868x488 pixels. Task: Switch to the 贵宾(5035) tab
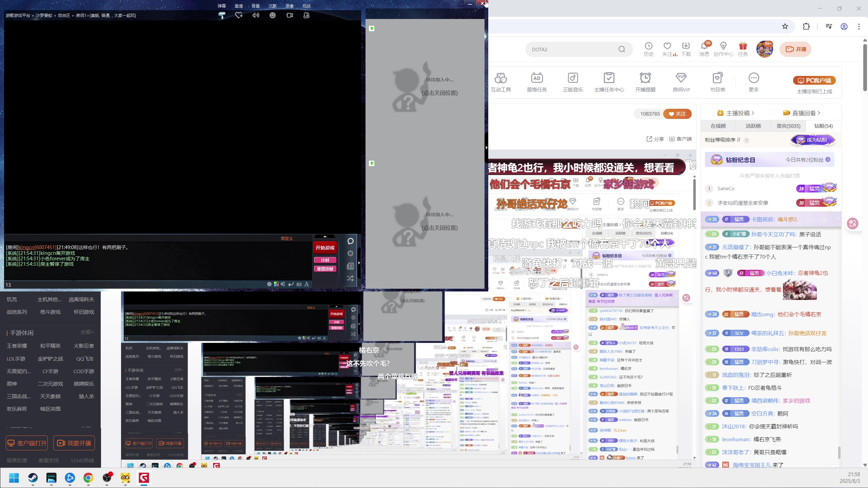pos(788,126)
